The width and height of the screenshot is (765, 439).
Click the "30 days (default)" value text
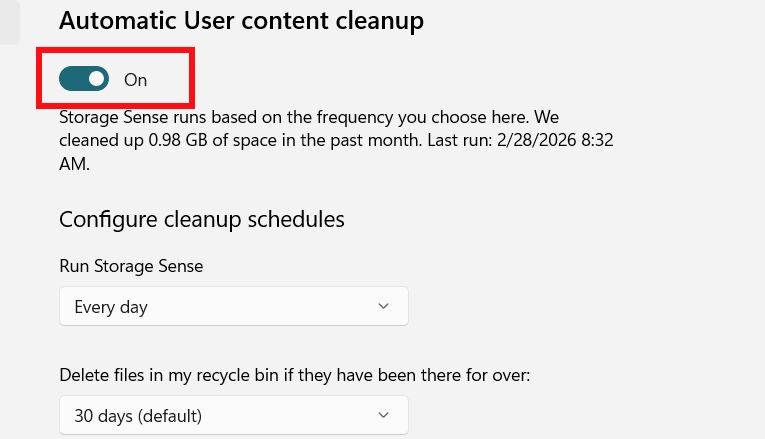(138, 415)
